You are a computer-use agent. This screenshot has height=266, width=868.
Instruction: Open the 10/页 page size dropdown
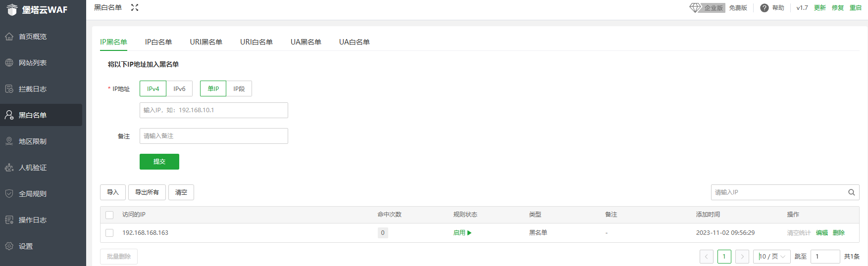click(771, 257)
